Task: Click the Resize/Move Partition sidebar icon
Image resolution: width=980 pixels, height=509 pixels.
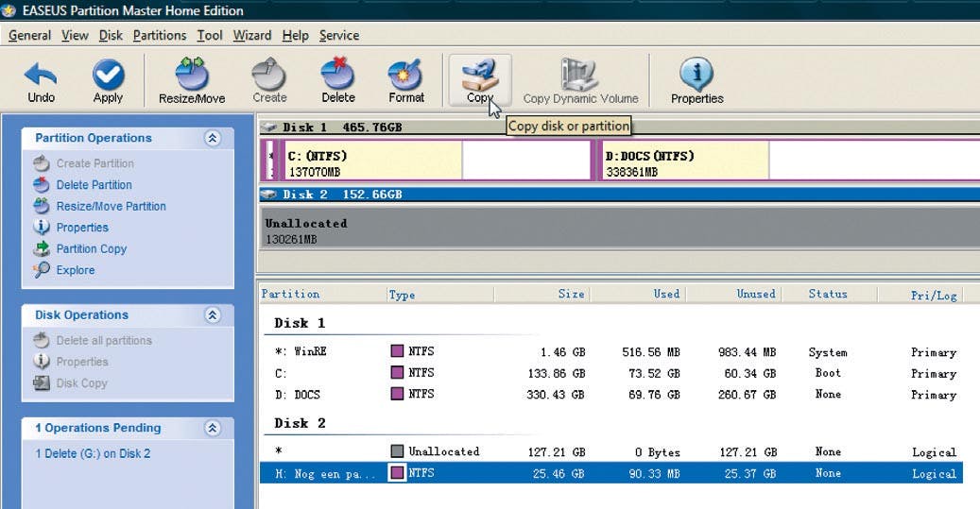Action: (42, 206)
